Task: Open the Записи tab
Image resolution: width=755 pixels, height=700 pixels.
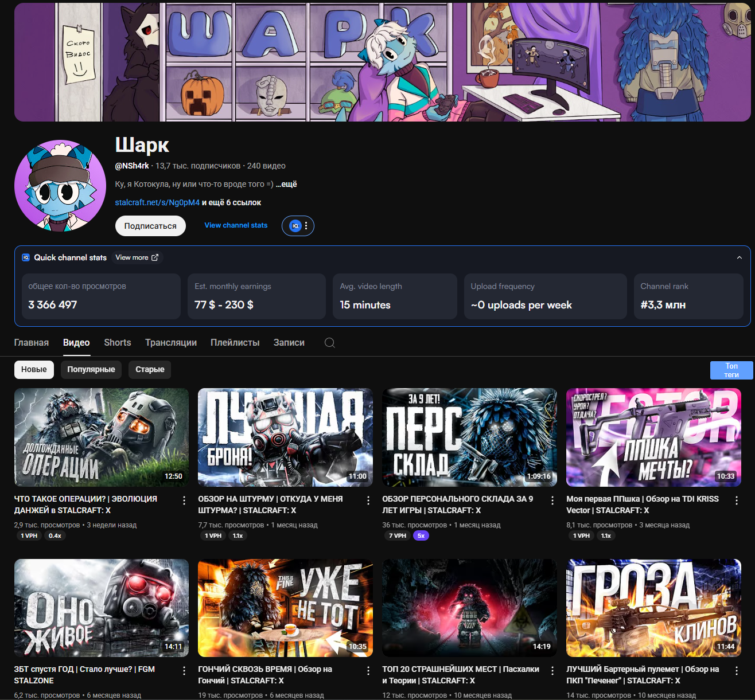Action: pos(289,342)
